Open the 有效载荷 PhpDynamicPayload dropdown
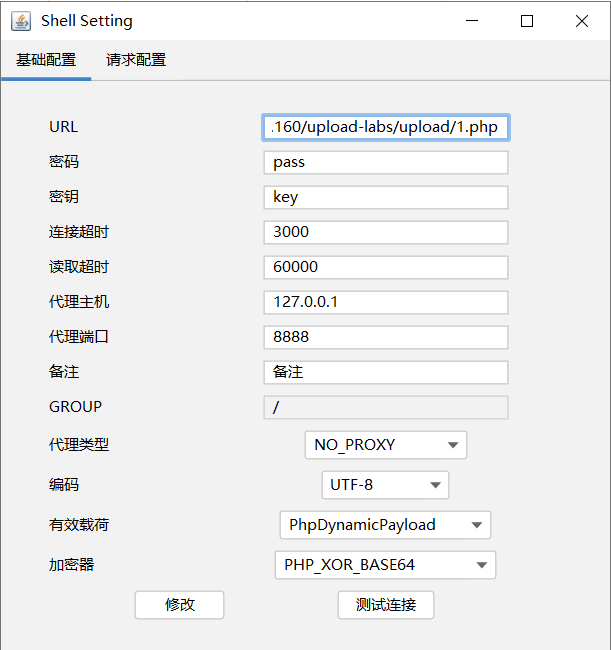Screen dimensions: 611x650 point(385,525)
